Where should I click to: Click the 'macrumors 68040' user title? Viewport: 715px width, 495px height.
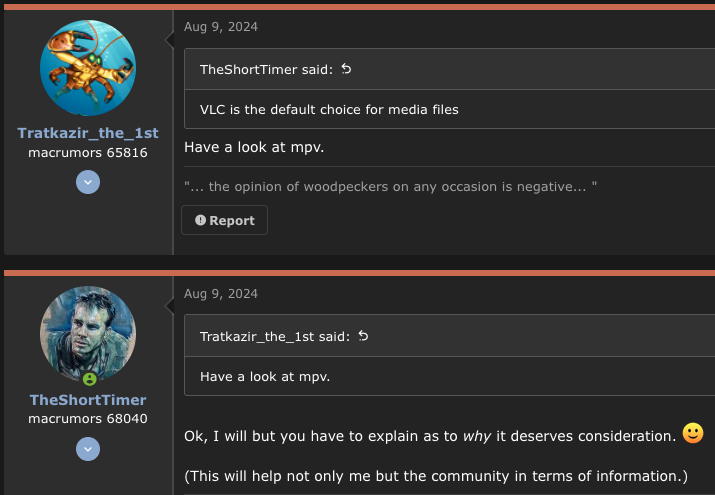point(88,418)
